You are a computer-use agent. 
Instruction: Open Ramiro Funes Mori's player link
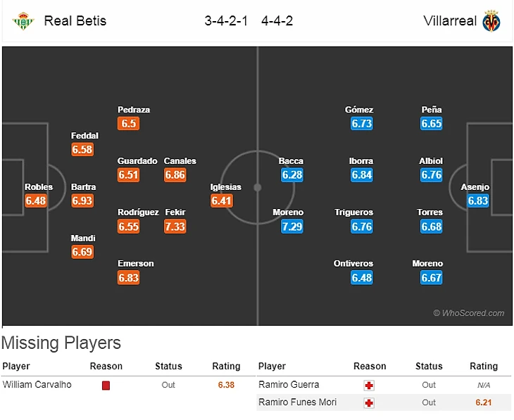[297, 402]
